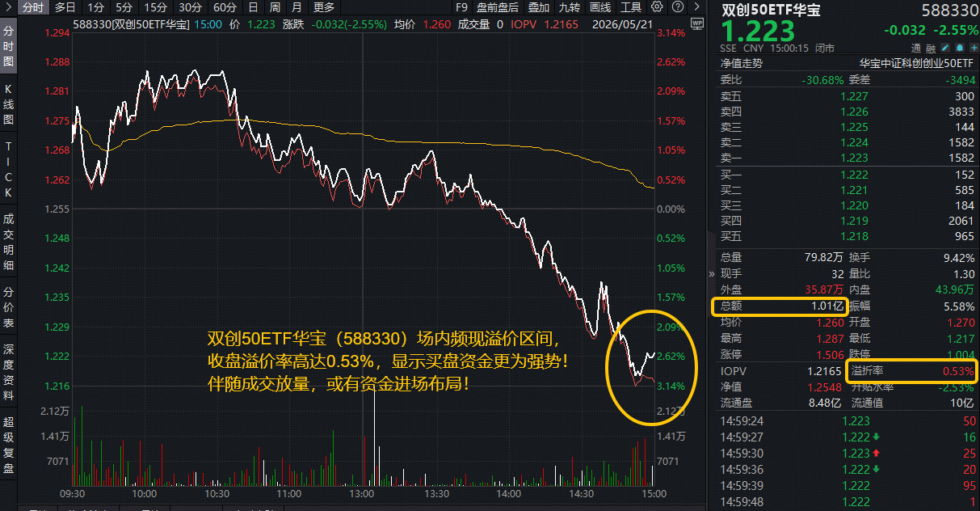Open K线图 view in left sidebar
Screen dimensions: 980x511
9,103
